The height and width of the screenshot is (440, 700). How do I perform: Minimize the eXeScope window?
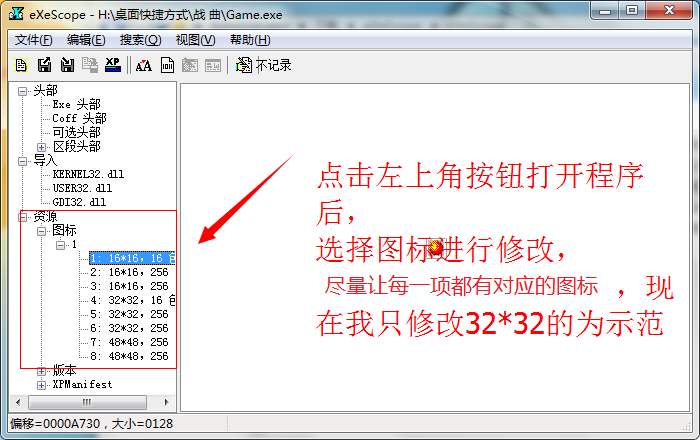[604, 11]
